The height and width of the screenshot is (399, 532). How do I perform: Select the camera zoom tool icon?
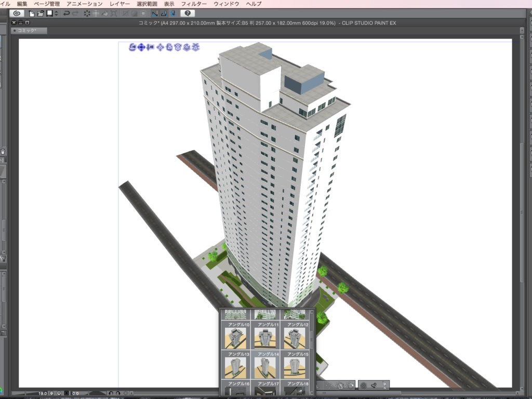(x=151, y=47)
